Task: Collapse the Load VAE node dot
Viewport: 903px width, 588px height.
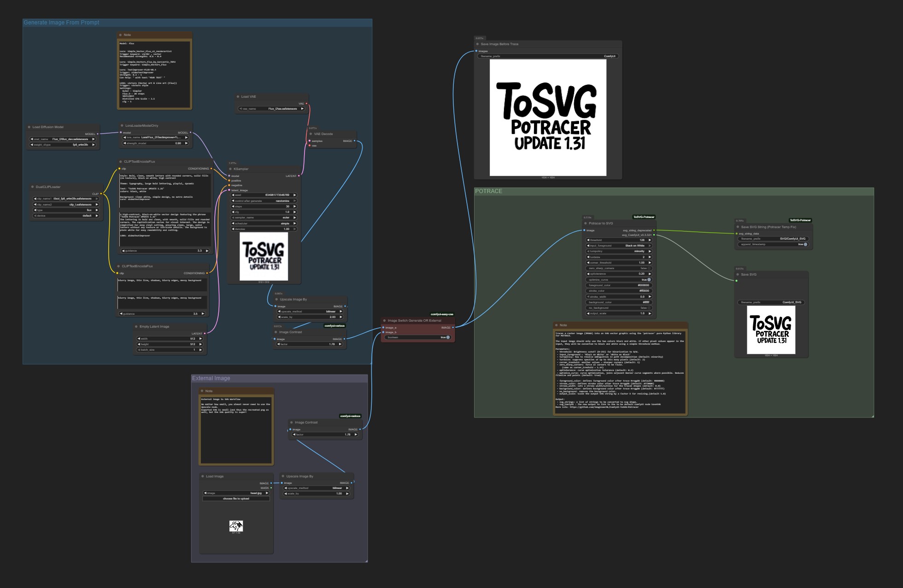Action: [x=238, y=97]
